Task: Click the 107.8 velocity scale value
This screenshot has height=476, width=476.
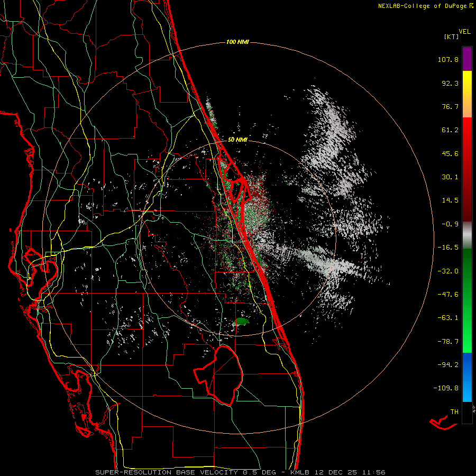Action: pos(448,59)
